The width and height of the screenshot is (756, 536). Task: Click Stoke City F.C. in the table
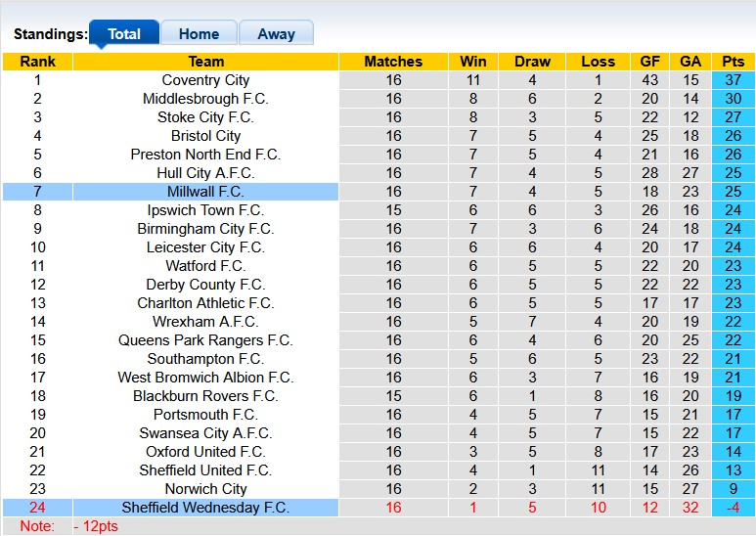(x=205, y=117)
